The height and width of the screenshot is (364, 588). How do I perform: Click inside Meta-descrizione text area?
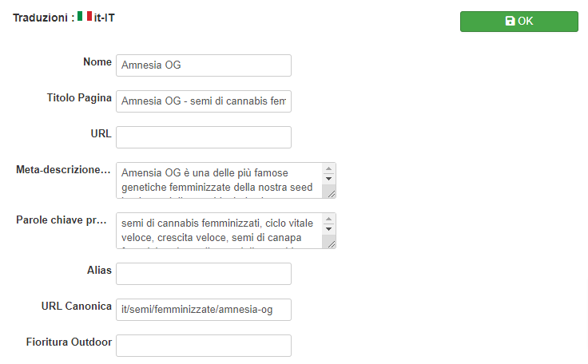tap(220, 180)
